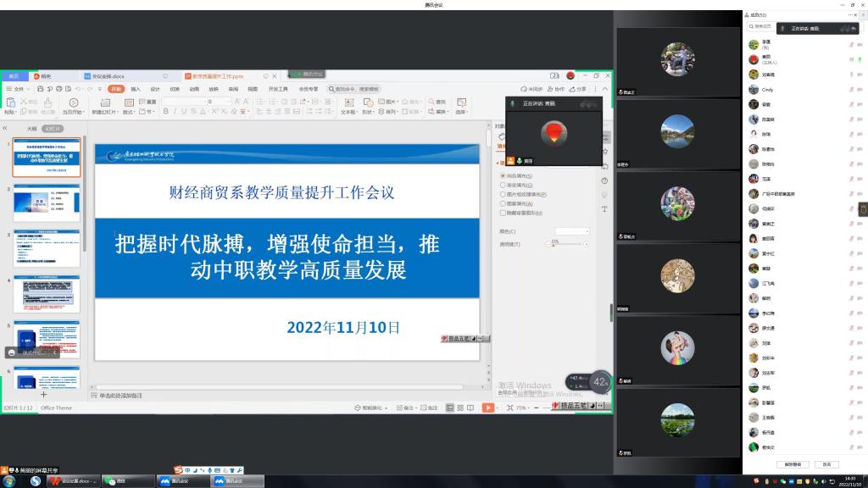868x488 pixels.
Task: Open the zoom percentage 75% dropdown
Action: click(x=524, y=408)
